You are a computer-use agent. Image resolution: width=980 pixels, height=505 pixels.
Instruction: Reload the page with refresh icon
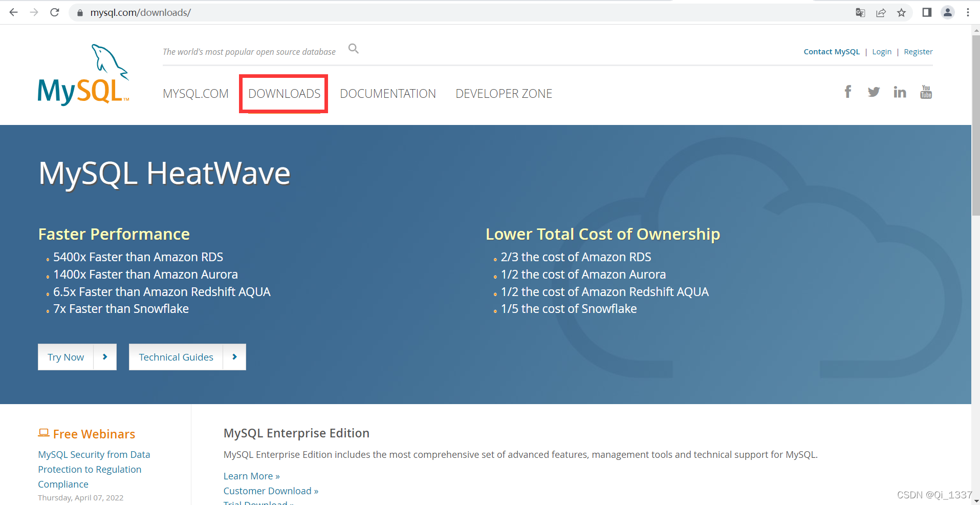tap(55, 12)
